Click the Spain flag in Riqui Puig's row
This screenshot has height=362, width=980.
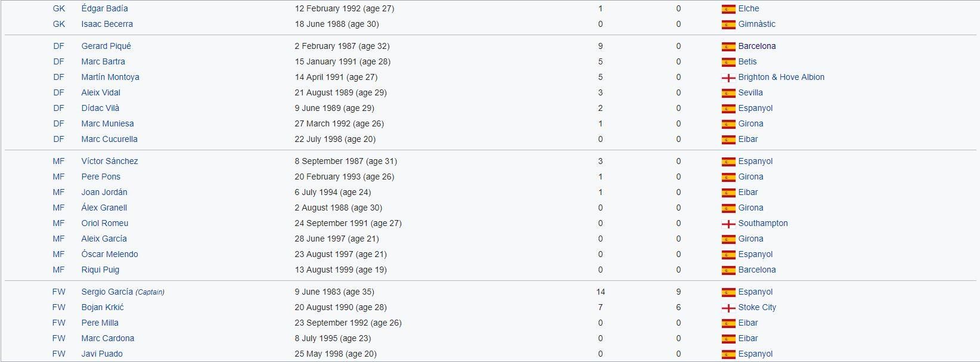click(728, 270)
